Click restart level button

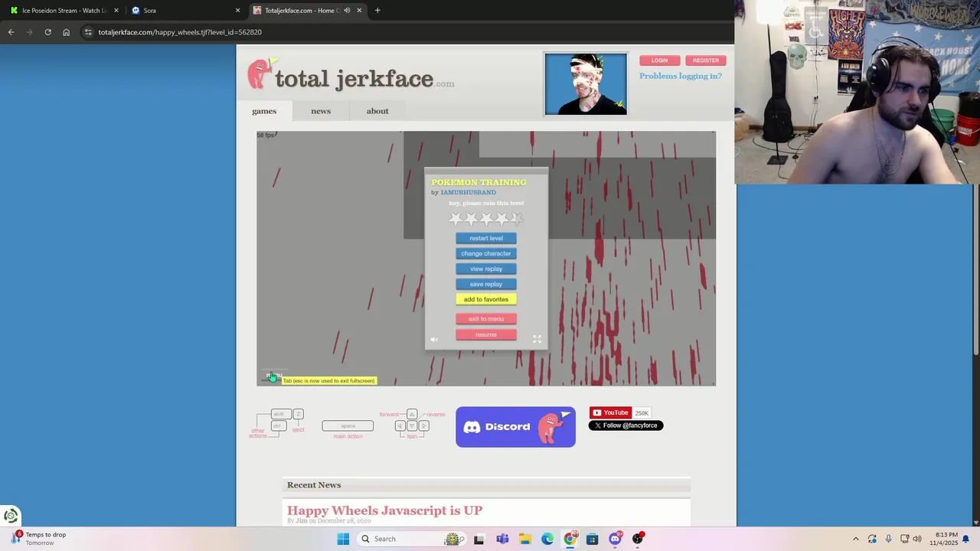(x=486, y=238)
